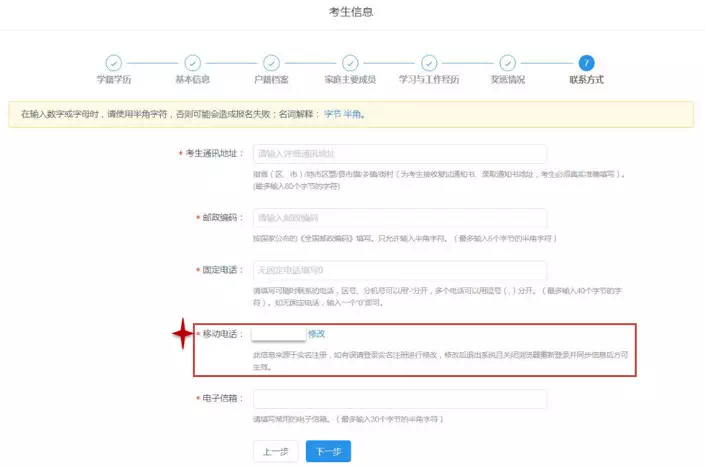Select the 联系方式 step label
The width and height of the screenshot is (705, 467).
[586, 80]
